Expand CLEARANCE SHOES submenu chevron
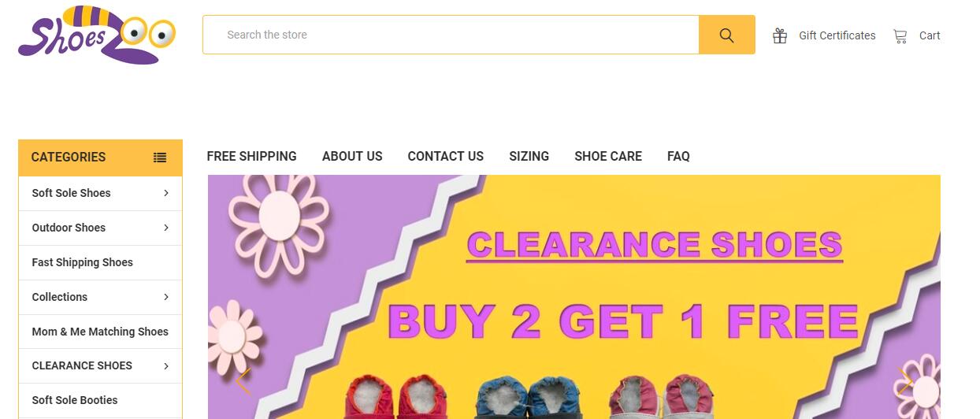980x419 pixels. point(166,365)
